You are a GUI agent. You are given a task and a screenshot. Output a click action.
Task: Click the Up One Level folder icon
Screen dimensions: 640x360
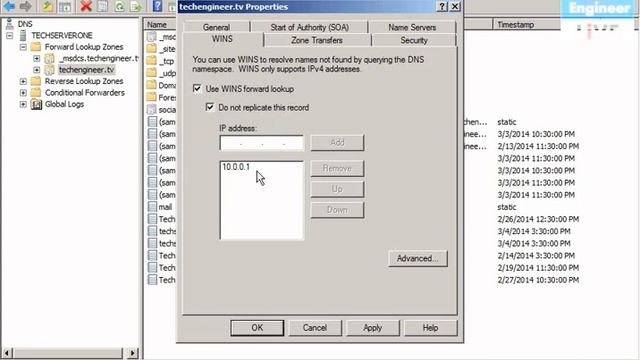(x=48, y=6)
